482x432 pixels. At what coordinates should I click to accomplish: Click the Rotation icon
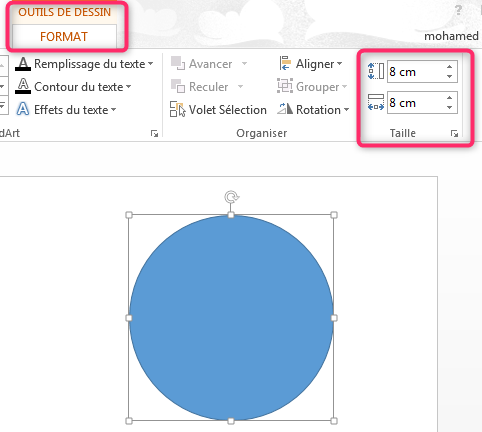[285, 109]
